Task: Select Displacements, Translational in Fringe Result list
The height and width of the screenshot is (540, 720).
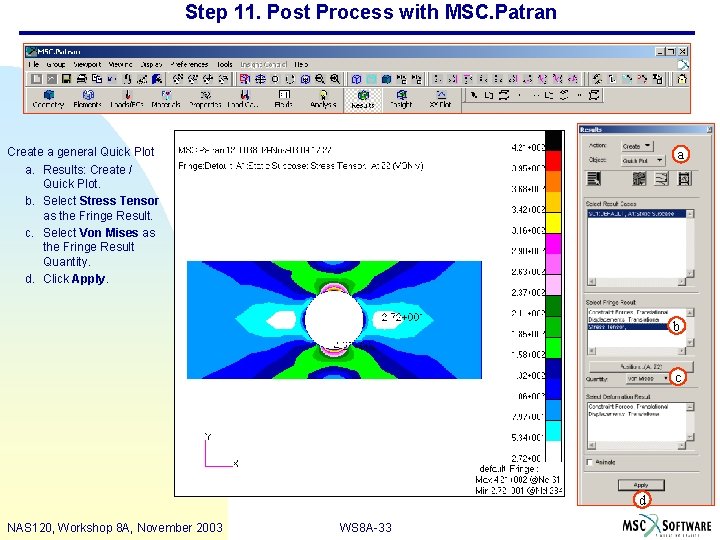Action: [x=637, y=320]
